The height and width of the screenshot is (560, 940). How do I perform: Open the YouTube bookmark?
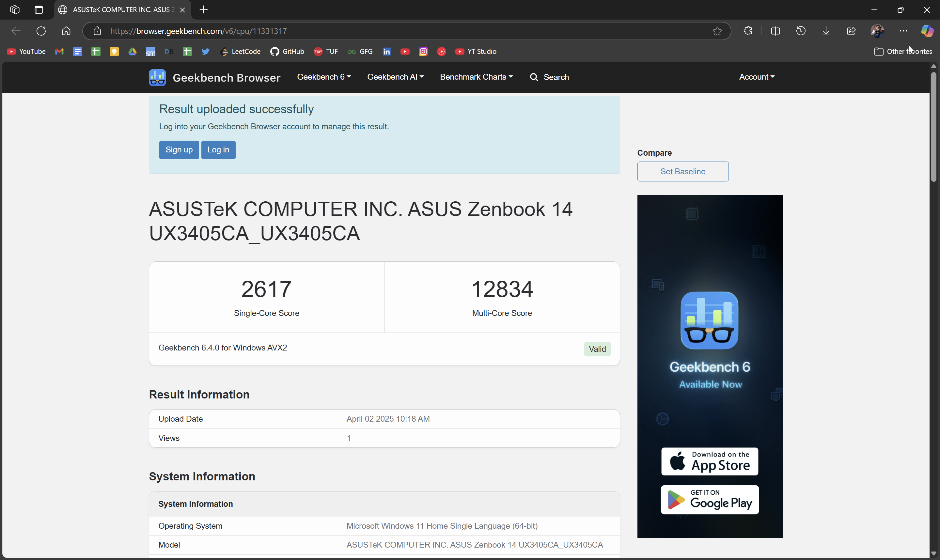coord(26,51)
